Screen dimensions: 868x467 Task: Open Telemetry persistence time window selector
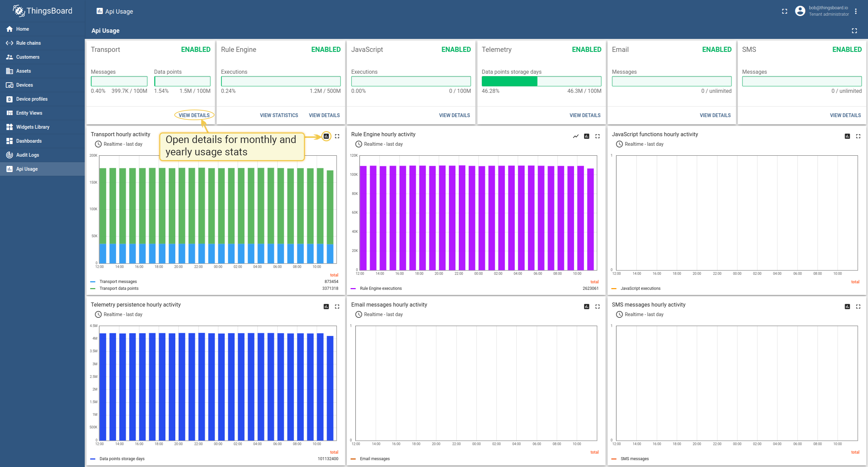[x=118, y=314]
